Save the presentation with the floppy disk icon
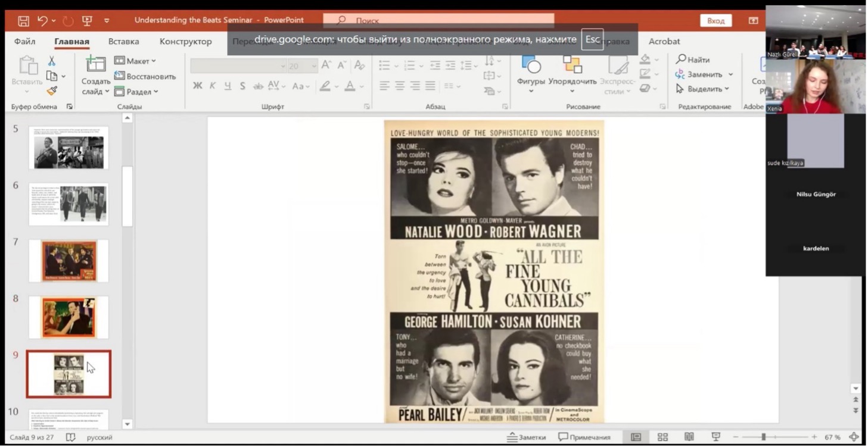 click(x=24, y=21)
